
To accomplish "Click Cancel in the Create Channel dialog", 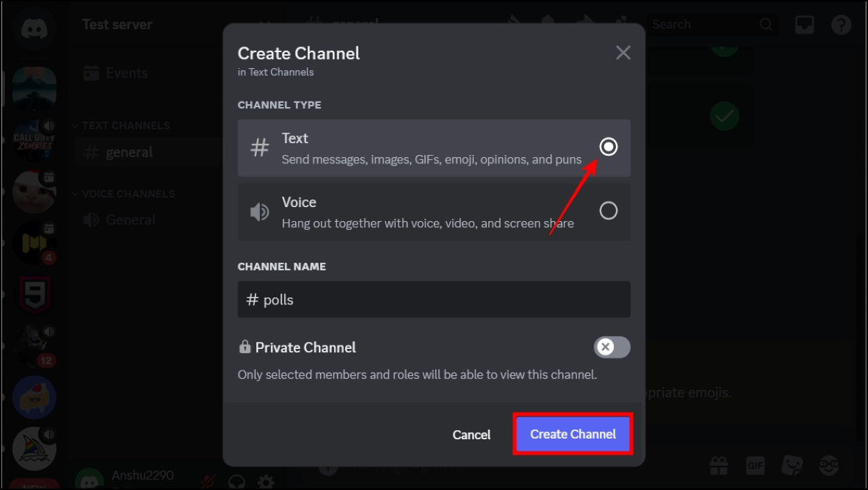I will coord(471,435).
